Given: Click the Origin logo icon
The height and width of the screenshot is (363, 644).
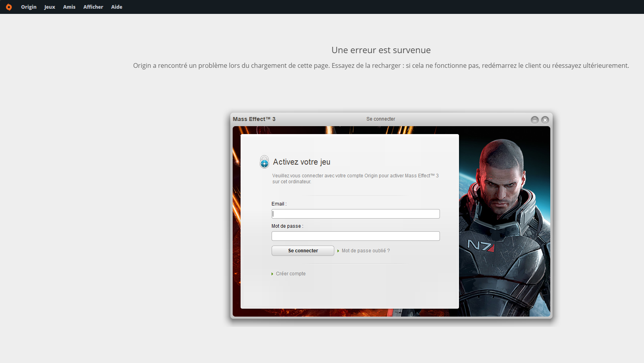Looking at the screenshot, I should (x=9, y=7).
